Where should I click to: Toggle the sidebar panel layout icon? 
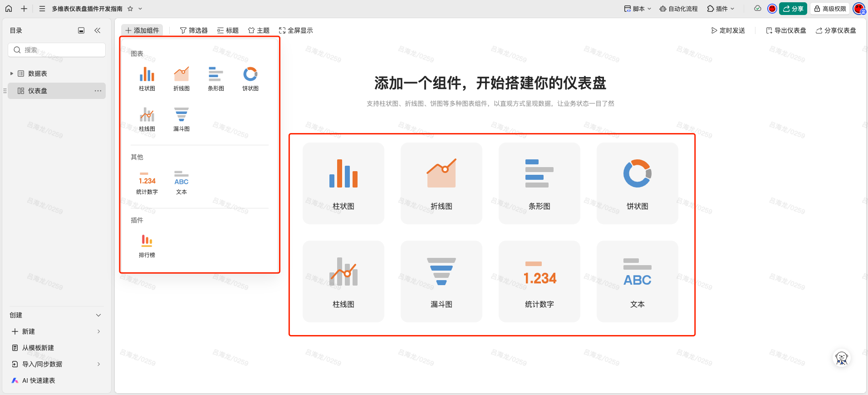pos(81,30)
